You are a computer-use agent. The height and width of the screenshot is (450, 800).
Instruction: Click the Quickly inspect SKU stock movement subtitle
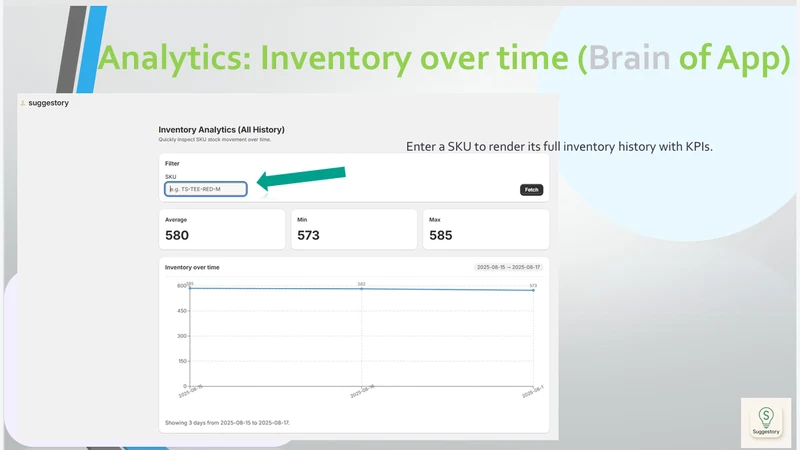214,139
